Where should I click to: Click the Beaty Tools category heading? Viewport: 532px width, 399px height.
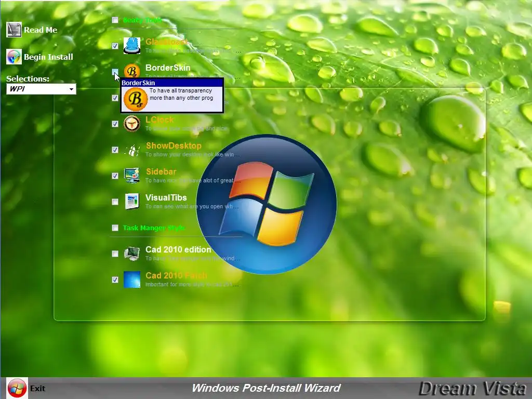point(142,20)
